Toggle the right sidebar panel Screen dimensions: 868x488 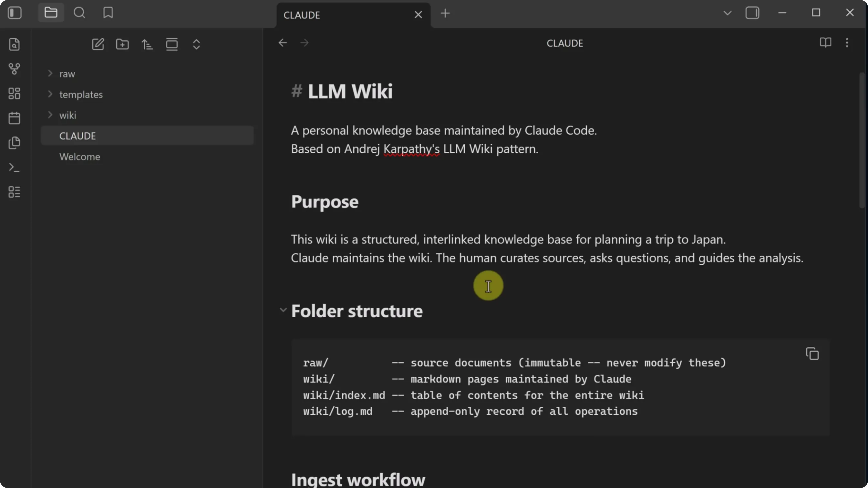point(752,13)
